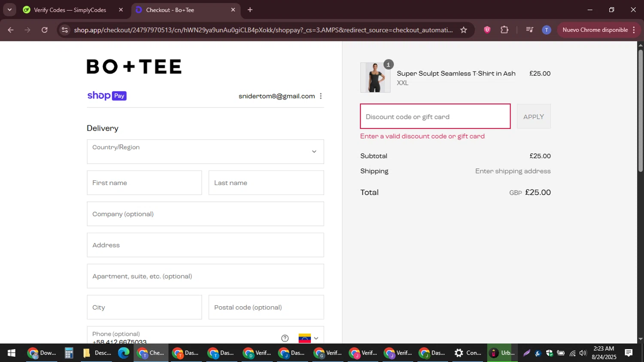Open the Desc... folder taskbar item
Image resolution: width=644 pixels, height=362 pixels.
[97, 353]
